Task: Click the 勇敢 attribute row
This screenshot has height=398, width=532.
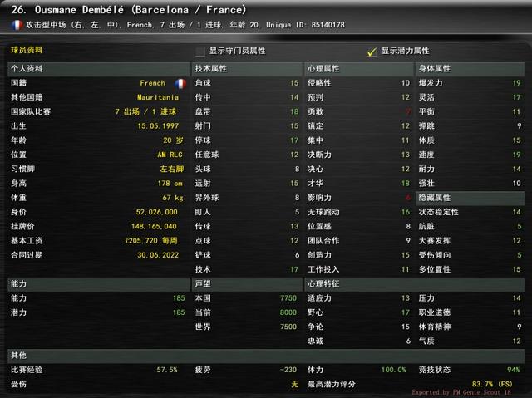Action: coord(359,111)
